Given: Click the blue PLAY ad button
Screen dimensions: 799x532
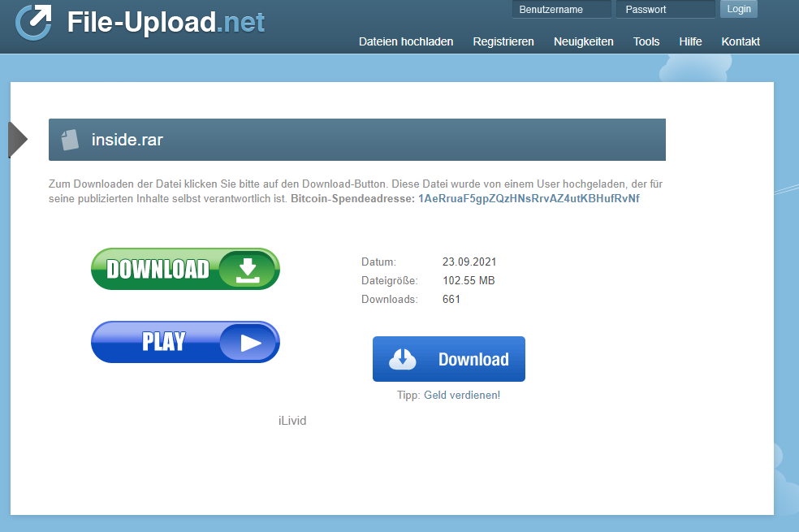Looking at the screenshot, I should (185, 342).
